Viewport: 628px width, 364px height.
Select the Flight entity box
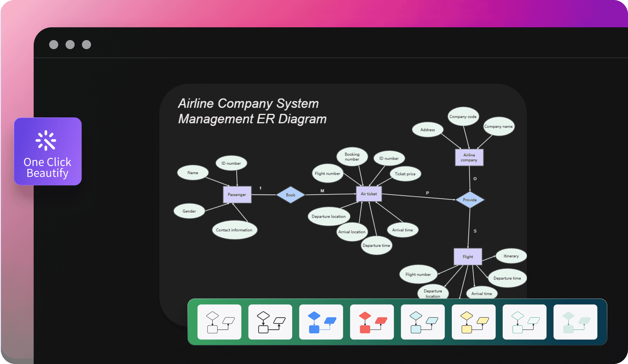click(468, 257)
